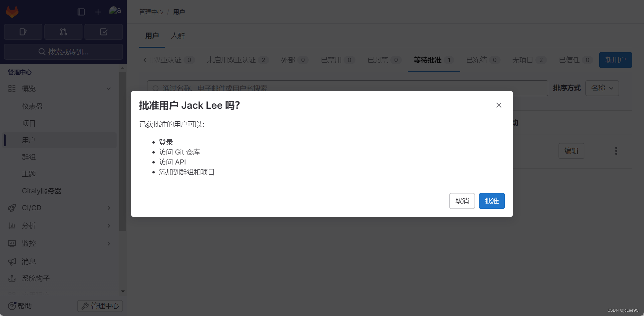Click the 编辑 button for the user
644x316 pixels.
(x=571, y=151)
